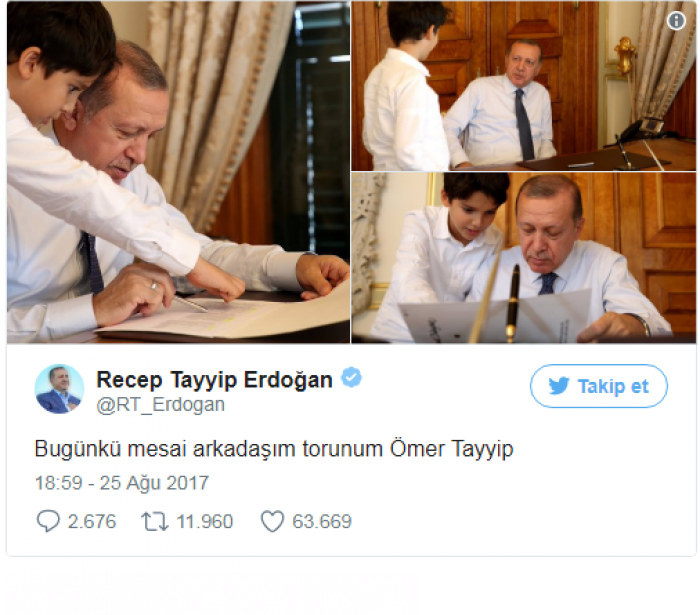Click the round profile avatar
The image size is (700, 615).
(59, 389)
